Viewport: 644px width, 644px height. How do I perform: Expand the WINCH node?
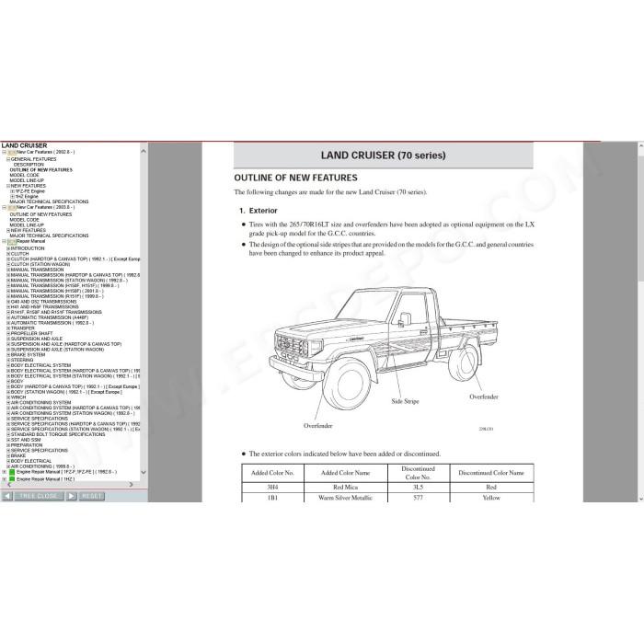(8, 397)
